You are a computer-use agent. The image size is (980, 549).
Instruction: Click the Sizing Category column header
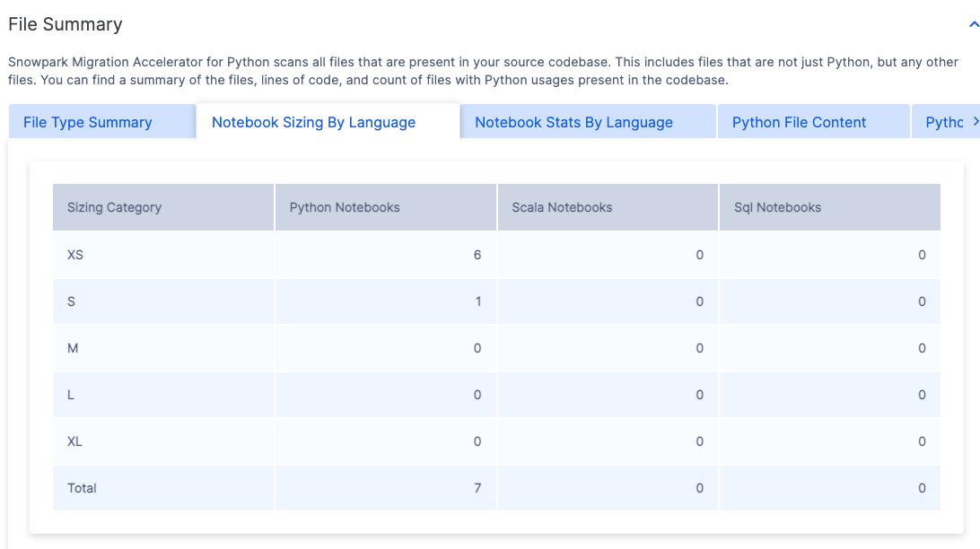[114, 207]
